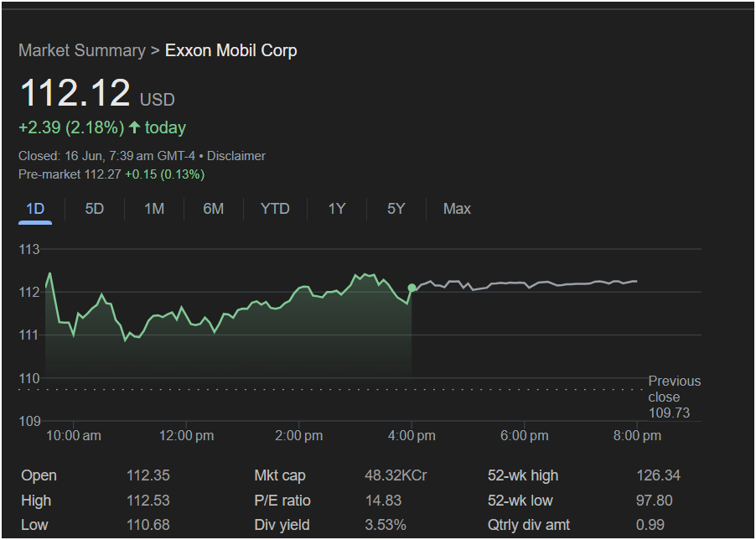Click the green up arrow beside today
This screenshot has width=756, height=540.
[134, 127]
